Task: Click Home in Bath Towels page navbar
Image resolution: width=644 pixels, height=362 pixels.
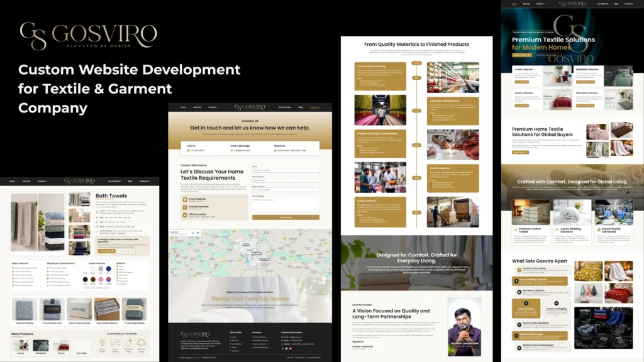Action: [x=13, y=181]
